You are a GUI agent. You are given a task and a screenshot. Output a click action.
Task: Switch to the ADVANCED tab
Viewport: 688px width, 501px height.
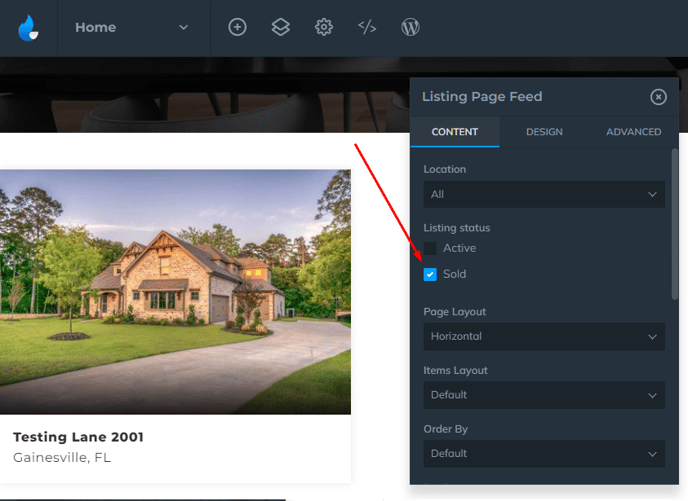[x=633, y=132]
